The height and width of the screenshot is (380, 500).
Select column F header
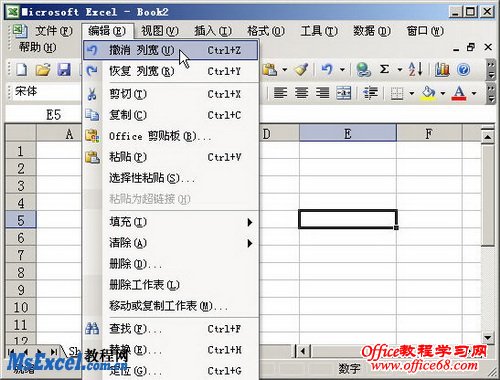coord(429,134)
